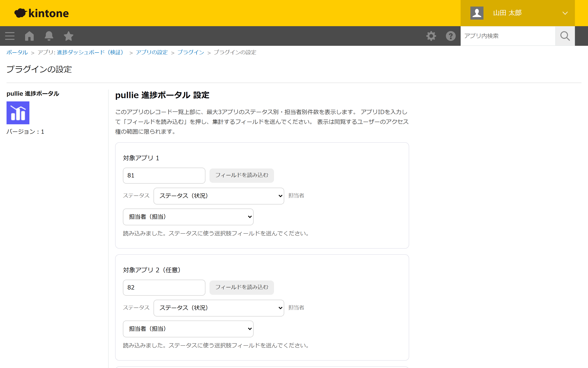
Task: Open 進捗ダッシュボード（検証） breadcrumb link
Action: [x=91, y=52]
